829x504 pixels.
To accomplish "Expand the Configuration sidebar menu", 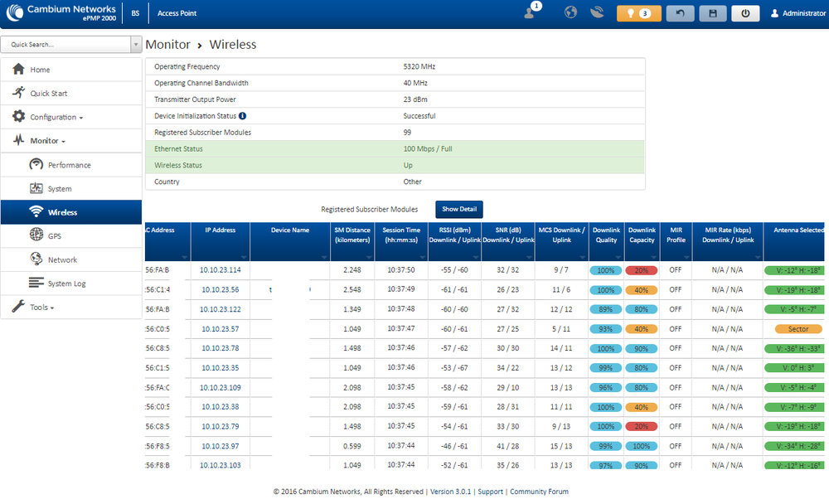I will tap(56, 117).
